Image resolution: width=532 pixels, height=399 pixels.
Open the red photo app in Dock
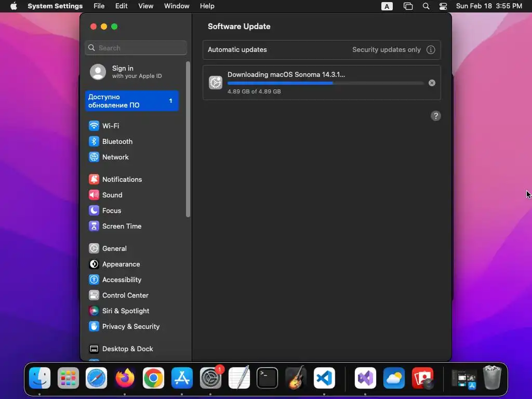[422, 378]
